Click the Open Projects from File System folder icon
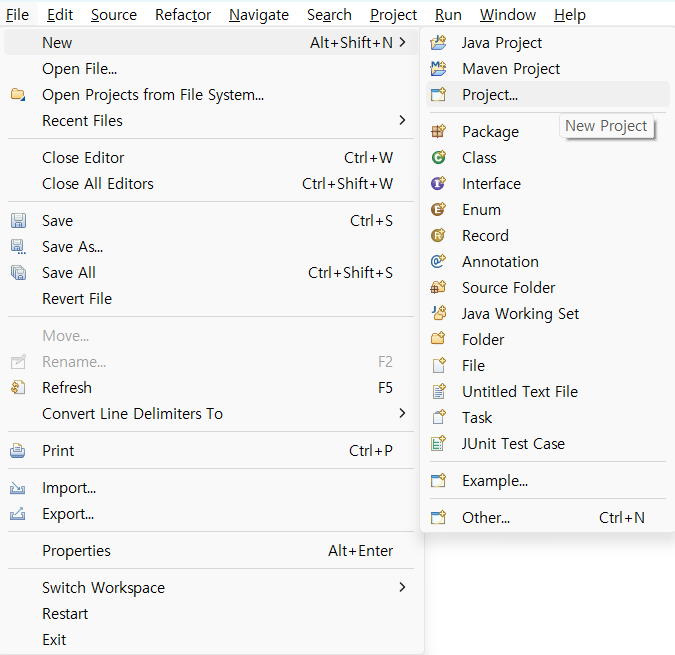Screen dimensions: 675x655 click(18, 94)
